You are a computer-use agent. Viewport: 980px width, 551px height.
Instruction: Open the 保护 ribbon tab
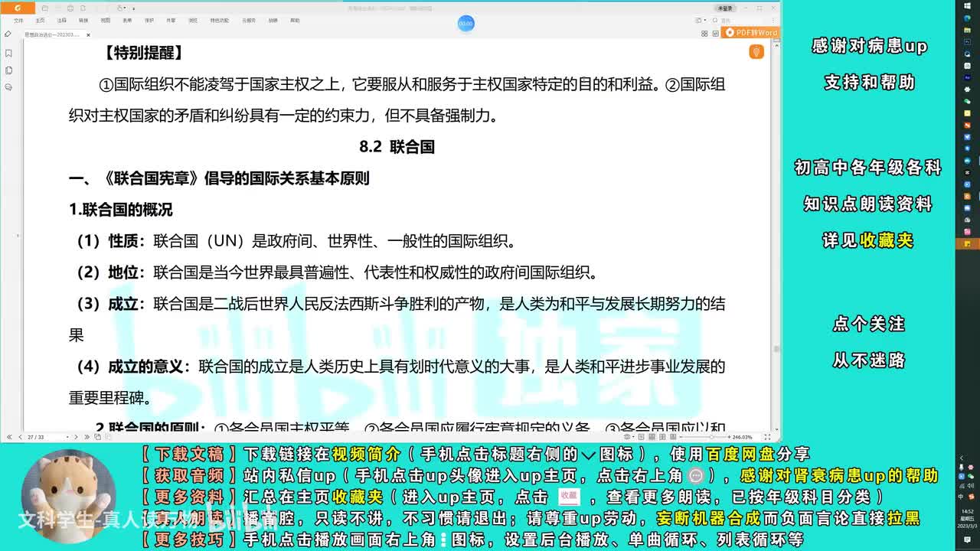149,21
